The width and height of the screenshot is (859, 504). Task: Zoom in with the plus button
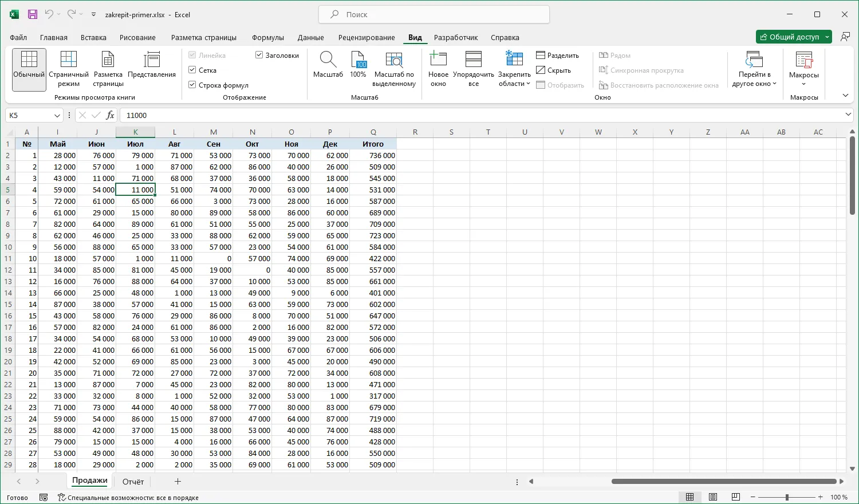821,497
